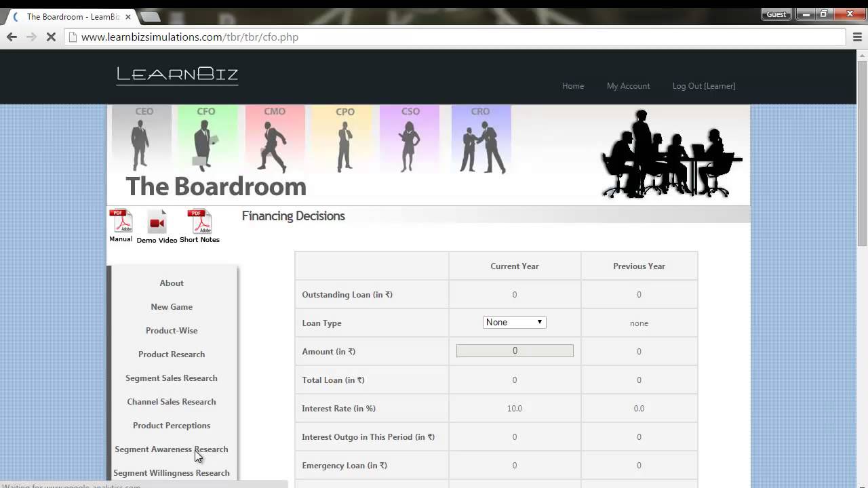This screenshot has width=868, height=488.
Task: Select Segment Sales Research
Action: point(172,378)
